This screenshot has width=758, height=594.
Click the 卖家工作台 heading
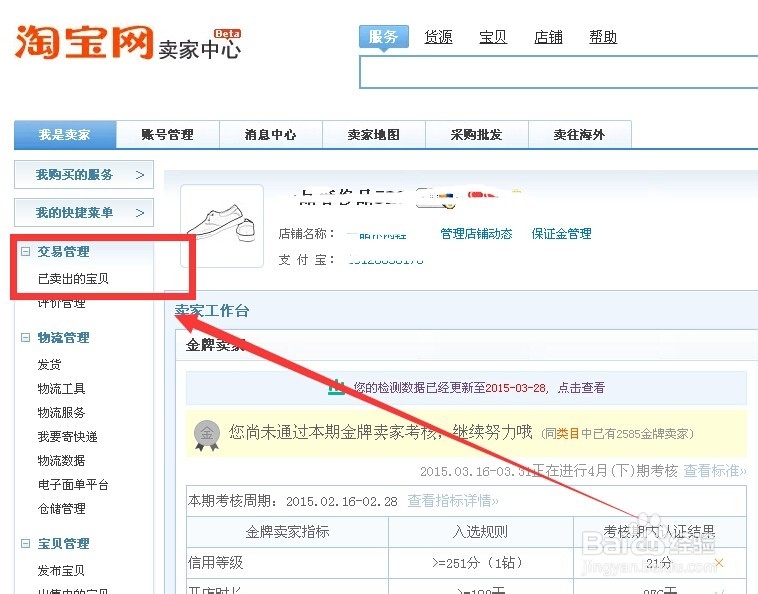pyautogui.click(x=212, y=311)
